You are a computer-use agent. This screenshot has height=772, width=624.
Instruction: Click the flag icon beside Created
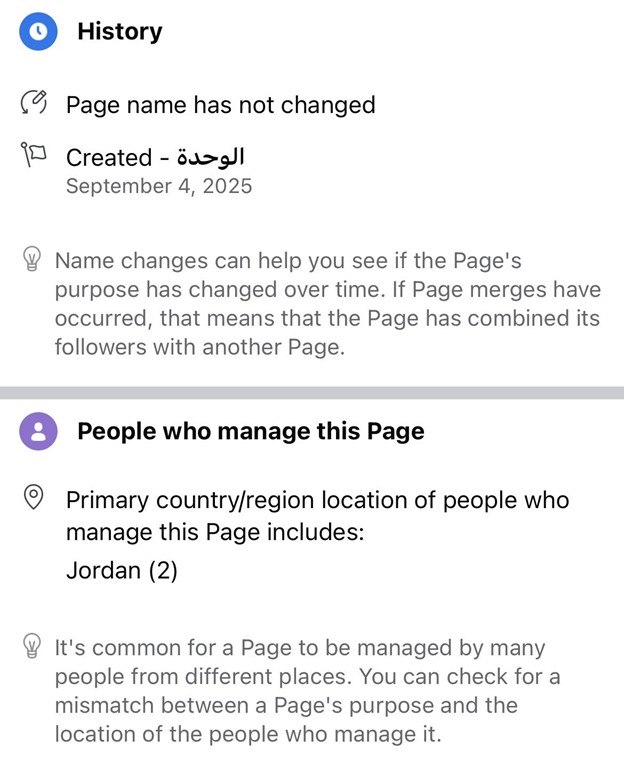click(x=34, y=155)
